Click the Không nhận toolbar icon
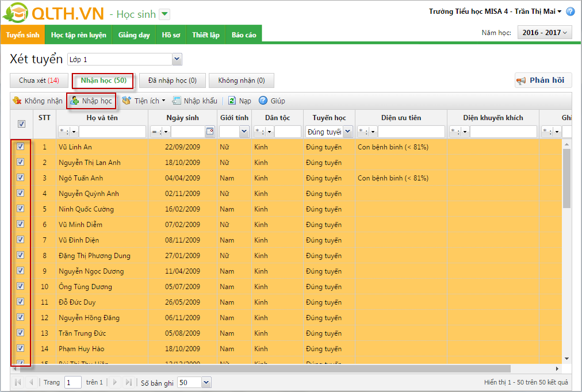Viewport: 582px width, 392px height. tap(17, 101)
